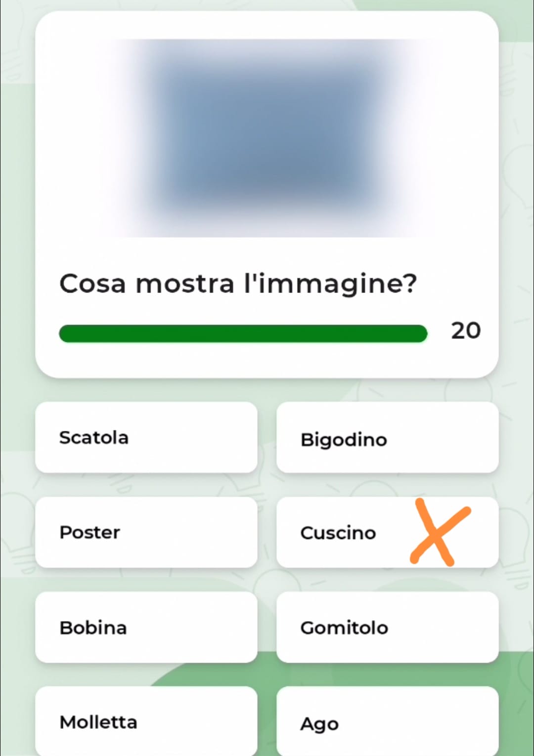Select the "Ago" answer
This screenshot has height=756, width=534.
(387, 723)
